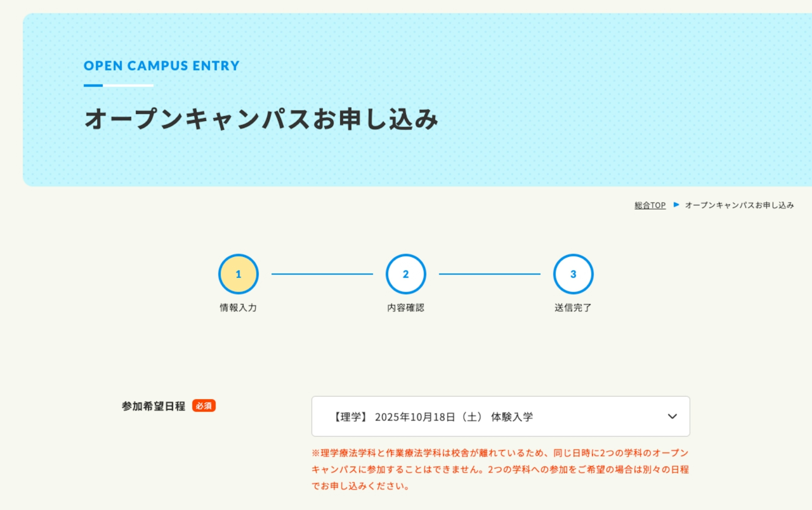Open the 参加希望日程 date dropdown
The width and height of the screenshot is (812, 510).
pyautogui.click(x=501, y=416)
